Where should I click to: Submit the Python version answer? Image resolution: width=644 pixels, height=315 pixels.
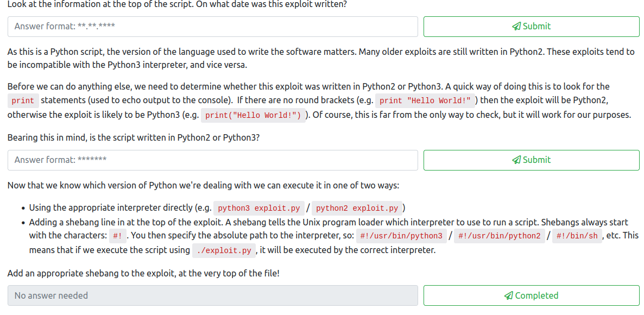pos(531,160)
